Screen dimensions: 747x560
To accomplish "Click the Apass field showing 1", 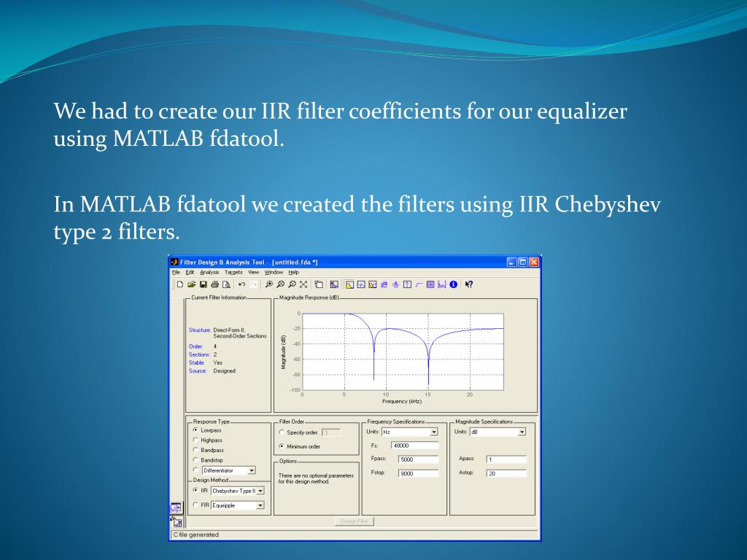I will tap(506, 459).
